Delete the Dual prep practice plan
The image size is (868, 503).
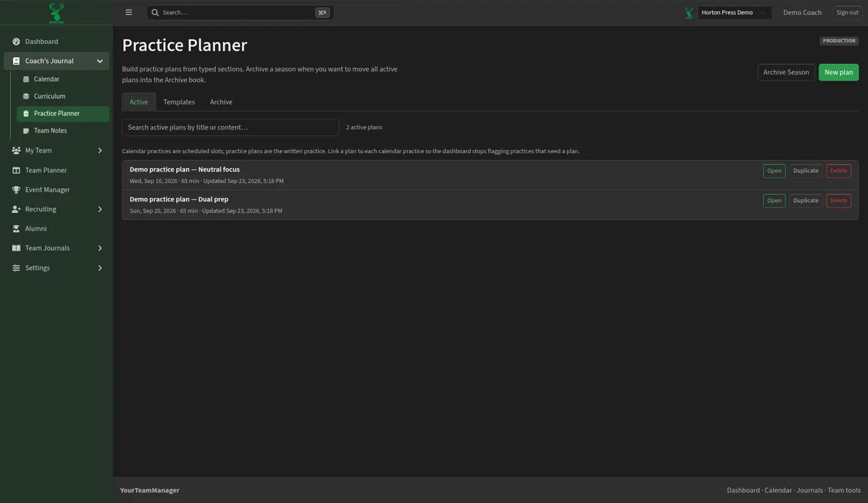tap(838, 201)
